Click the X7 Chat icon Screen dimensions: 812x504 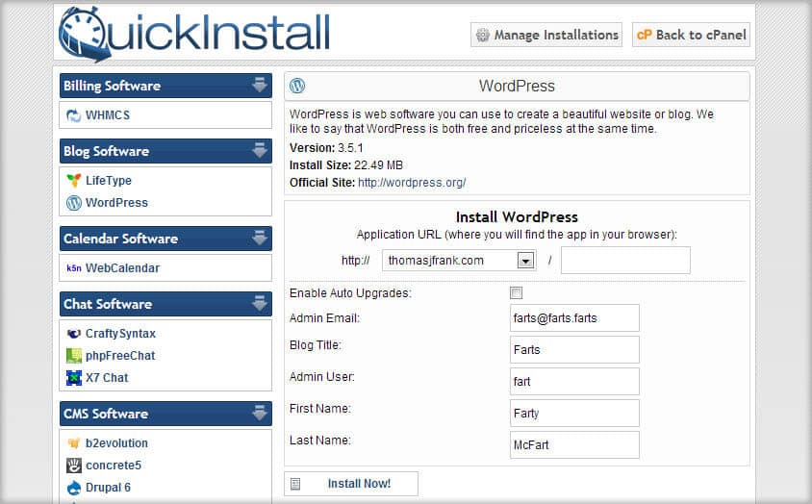click(x=74, y=378)
